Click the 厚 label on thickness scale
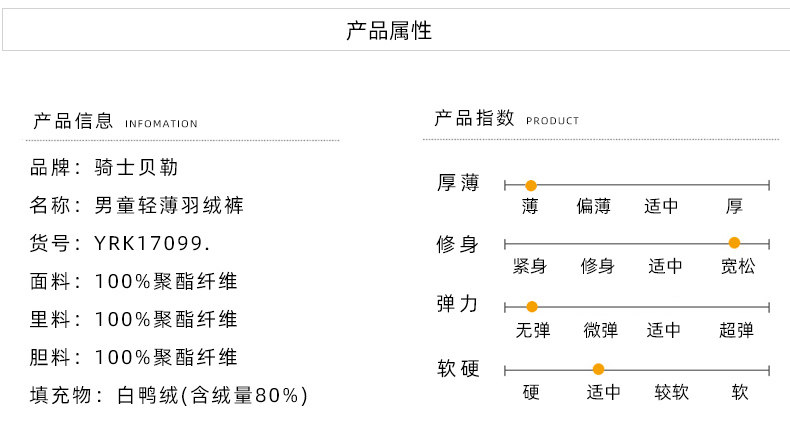790x423 pixels. 735,206
